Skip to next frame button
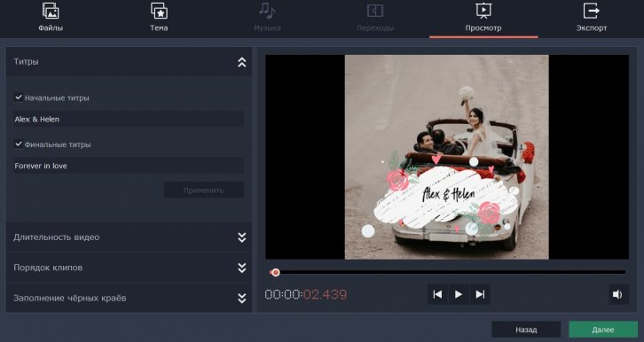Viewport: 644px width, 342px height. (x=480, y=294)
